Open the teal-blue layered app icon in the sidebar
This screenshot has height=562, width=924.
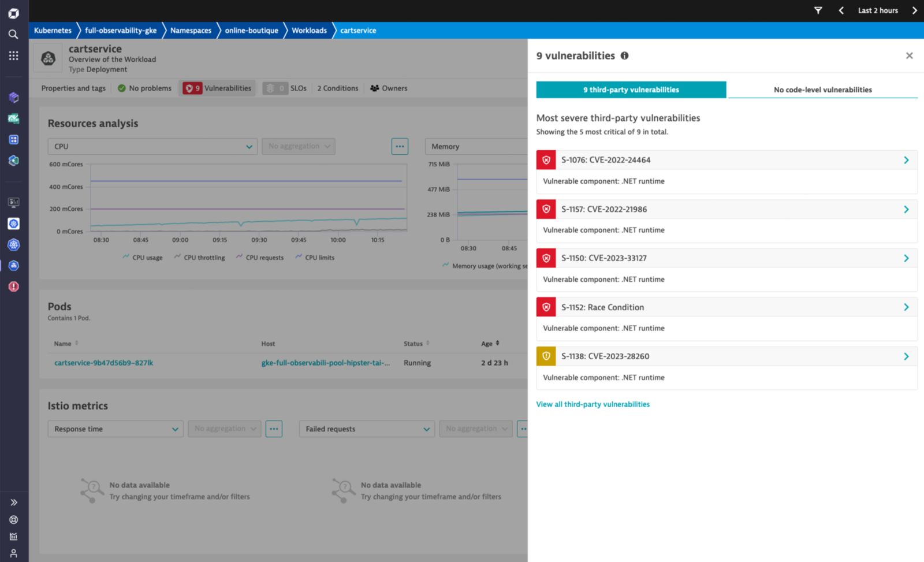pos(13,160)
